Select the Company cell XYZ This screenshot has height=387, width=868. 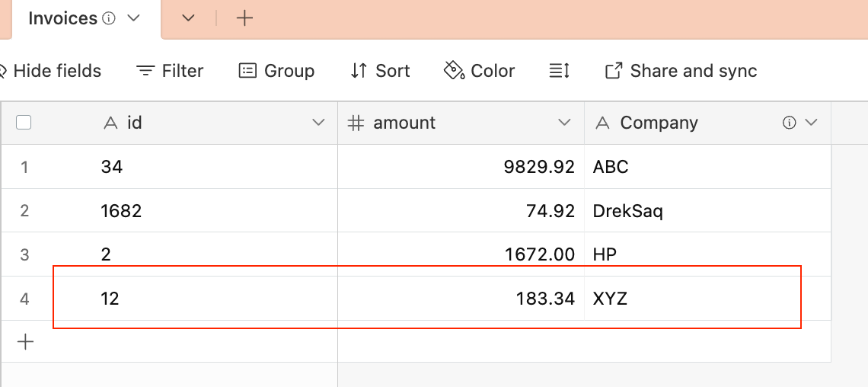(707, 299)
